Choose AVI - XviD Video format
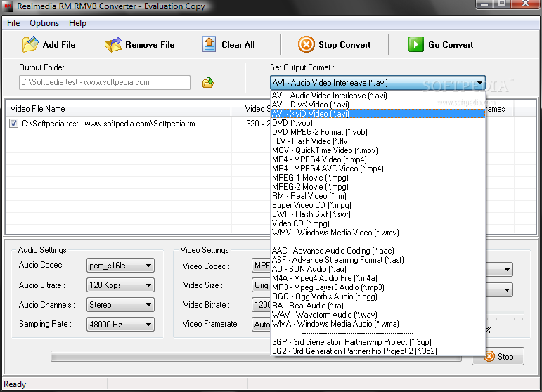542x392 pixels. [x=378, y=114]
